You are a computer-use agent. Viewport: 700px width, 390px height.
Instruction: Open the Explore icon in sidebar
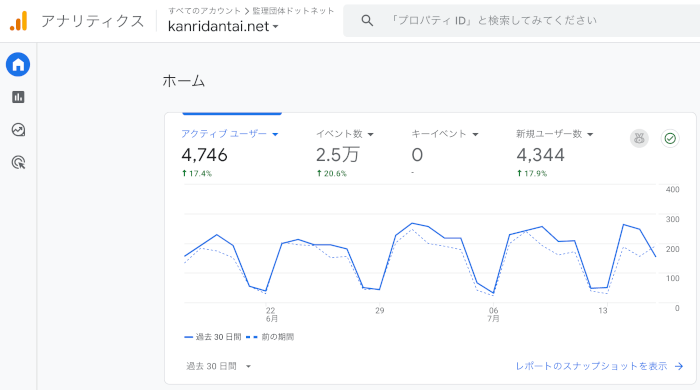pyautogui.click(x=18, y=130)
